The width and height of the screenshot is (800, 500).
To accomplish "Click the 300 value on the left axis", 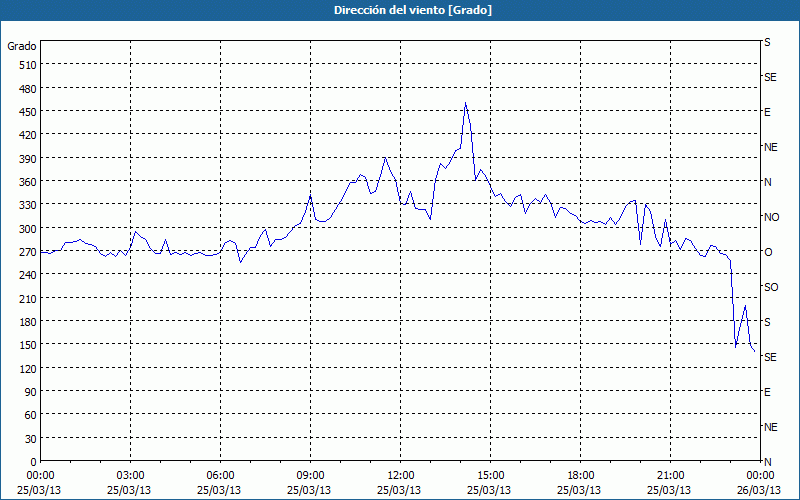I will 28,229.
